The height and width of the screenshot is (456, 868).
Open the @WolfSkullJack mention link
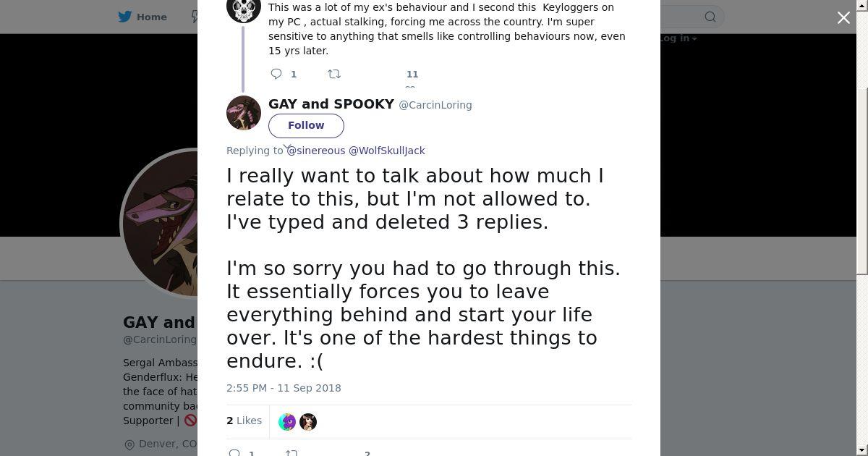[x=387, y=151]
